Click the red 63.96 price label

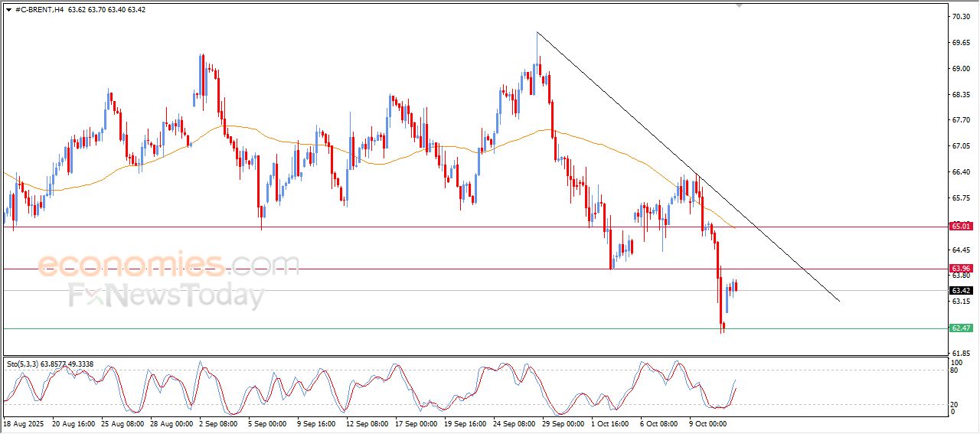coord(960,269)
